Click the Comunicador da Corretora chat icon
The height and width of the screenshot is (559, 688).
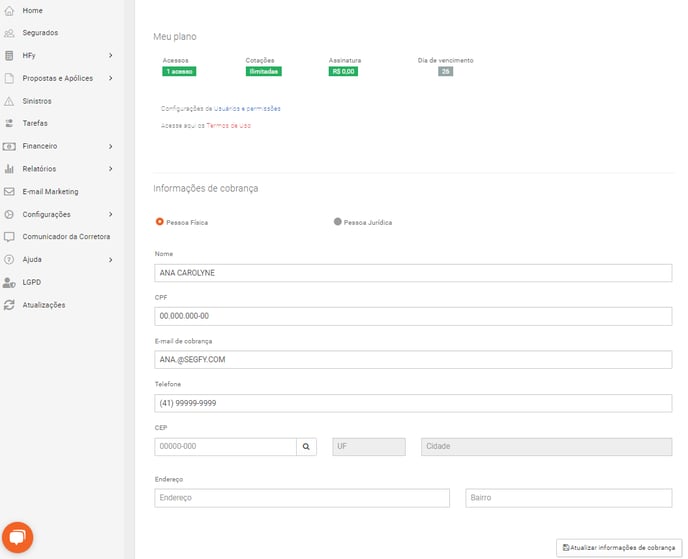[9, 237]
